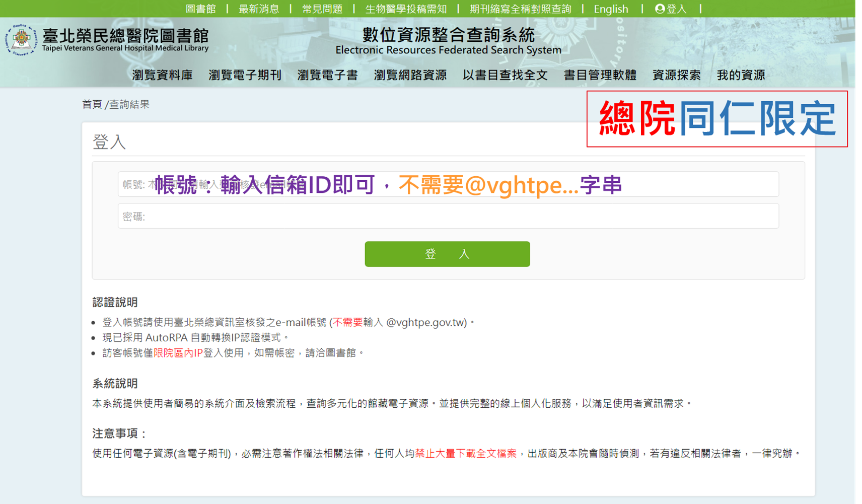862x504 pixels.
Task: Open 最新消息 from the top menu
Action: pos(259,9)
